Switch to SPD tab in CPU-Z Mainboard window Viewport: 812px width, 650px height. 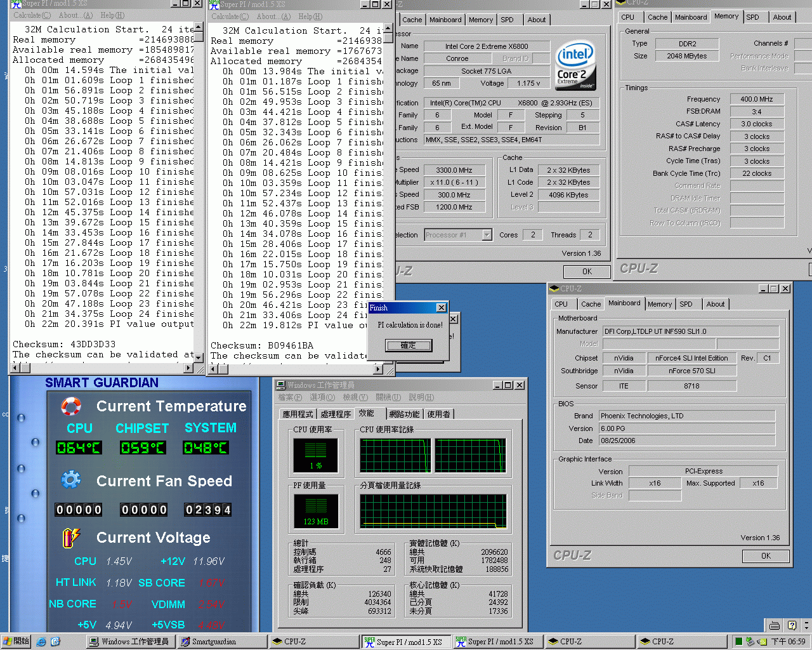click(x=686, y=304)
